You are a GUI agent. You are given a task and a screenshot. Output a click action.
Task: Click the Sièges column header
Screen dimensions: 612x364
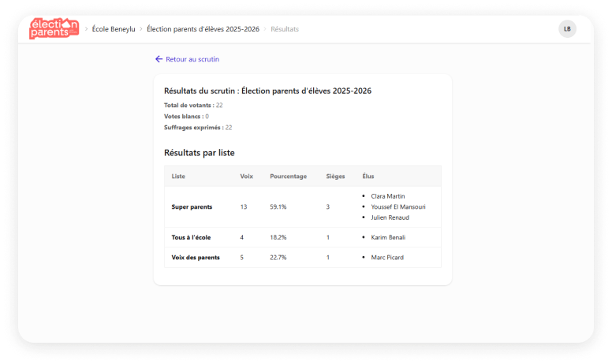(335, 176)
